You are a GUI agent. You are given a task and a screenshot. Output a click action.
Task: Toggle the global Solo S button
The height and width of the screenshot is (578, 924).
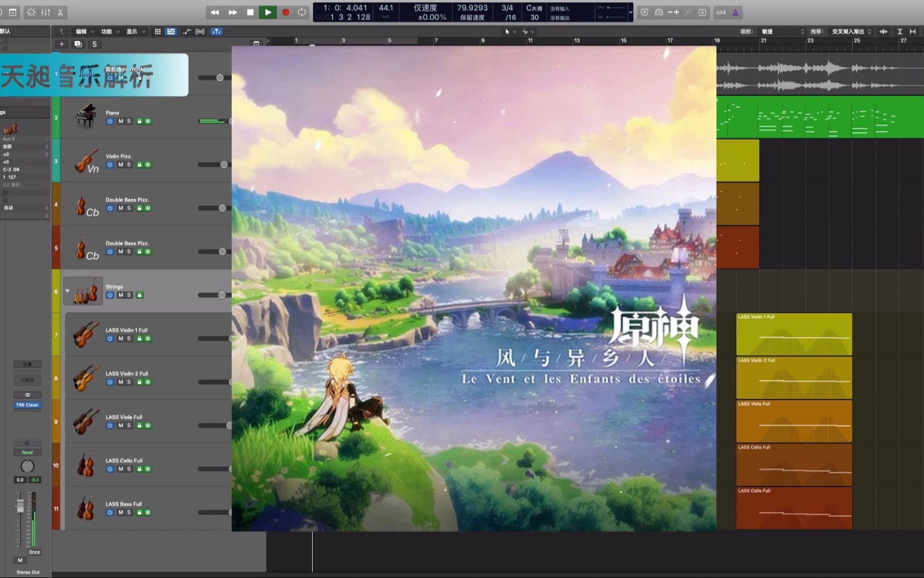coord(94,44)
